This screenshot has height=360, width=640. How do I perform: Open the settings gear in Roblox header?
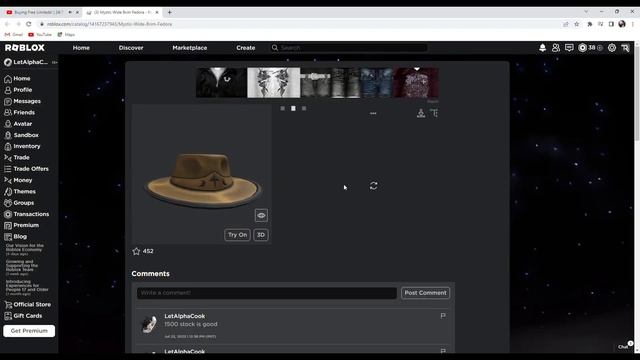tap(612, 48)
